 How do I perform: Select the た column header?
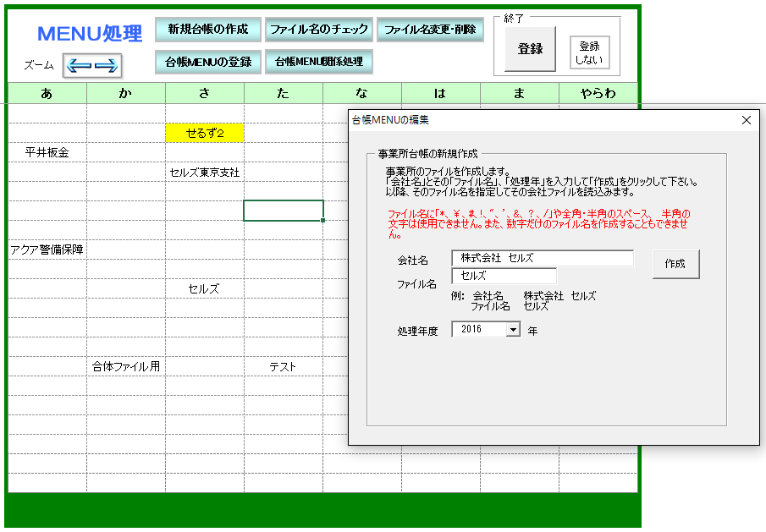(284, 93)
